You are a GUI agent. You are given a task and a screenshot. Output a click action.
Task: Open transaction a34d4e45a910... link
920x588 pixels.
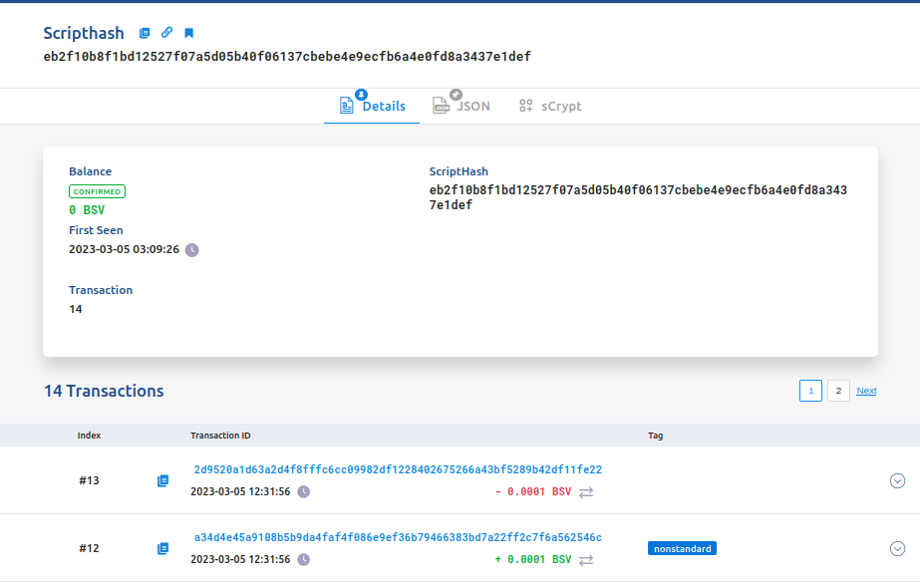point(398,538)
